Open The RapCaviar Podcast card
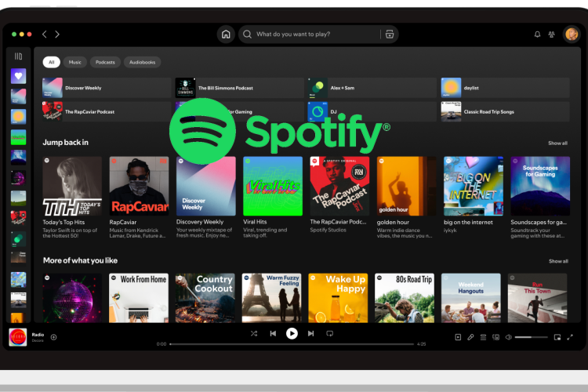 pyautogui.click(x=339, y=195)
